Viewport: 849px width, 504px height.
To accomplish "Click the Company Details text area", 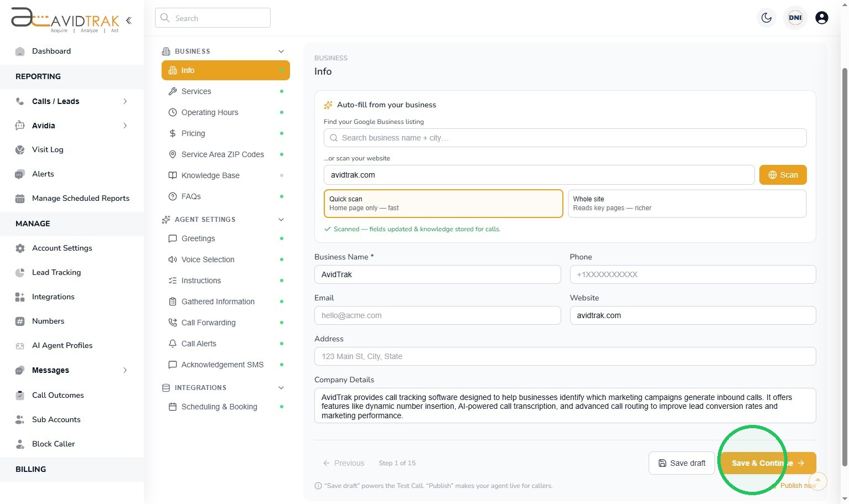I will pos(565,406).
